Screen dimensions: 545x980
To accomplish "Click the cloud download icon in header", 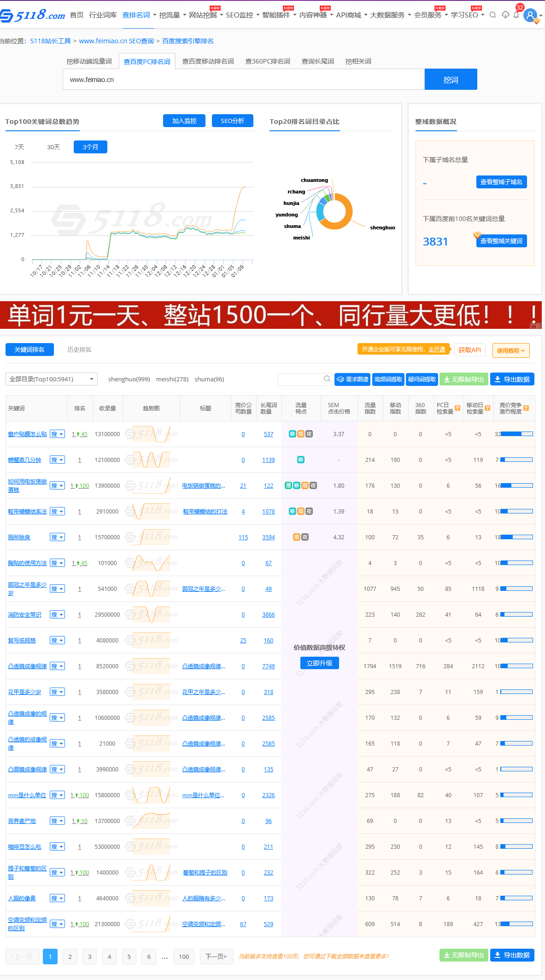I will 505,15.
